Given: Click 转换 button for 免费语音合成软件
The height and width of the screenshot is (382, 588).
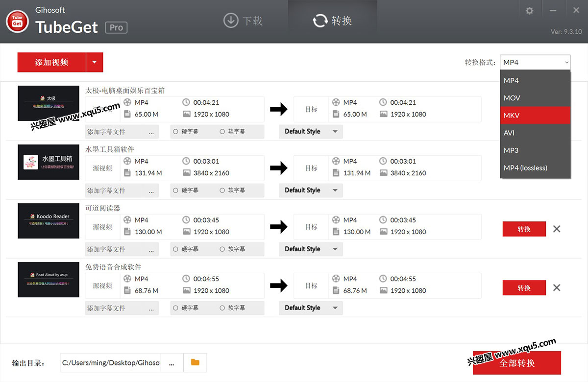Looking at the screenshot, I should click(524, 287).
